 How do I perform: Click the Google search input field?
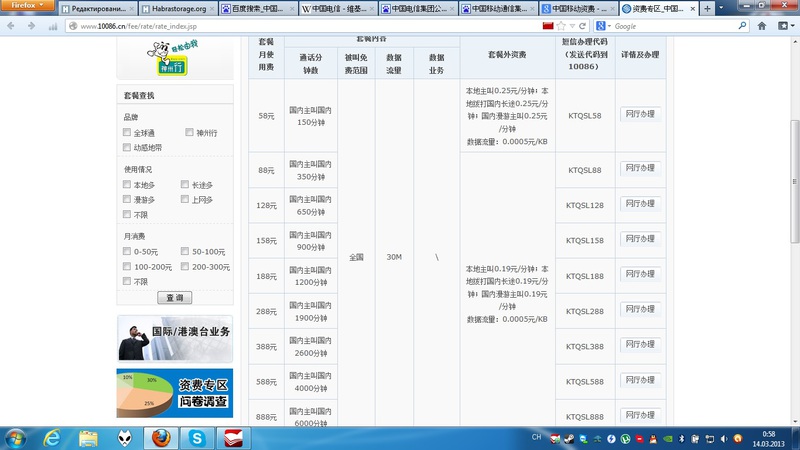[673, 26]
